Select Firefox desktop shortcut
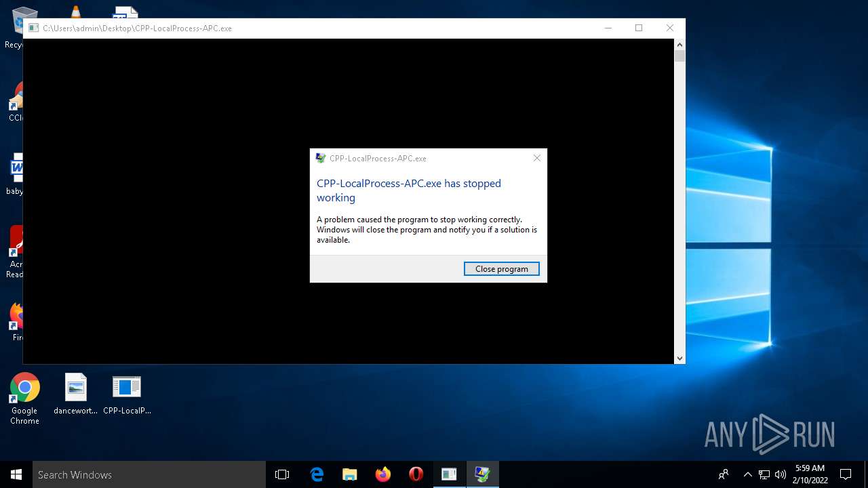The width and height of the screenshot is (868, 488). (15, 321)
